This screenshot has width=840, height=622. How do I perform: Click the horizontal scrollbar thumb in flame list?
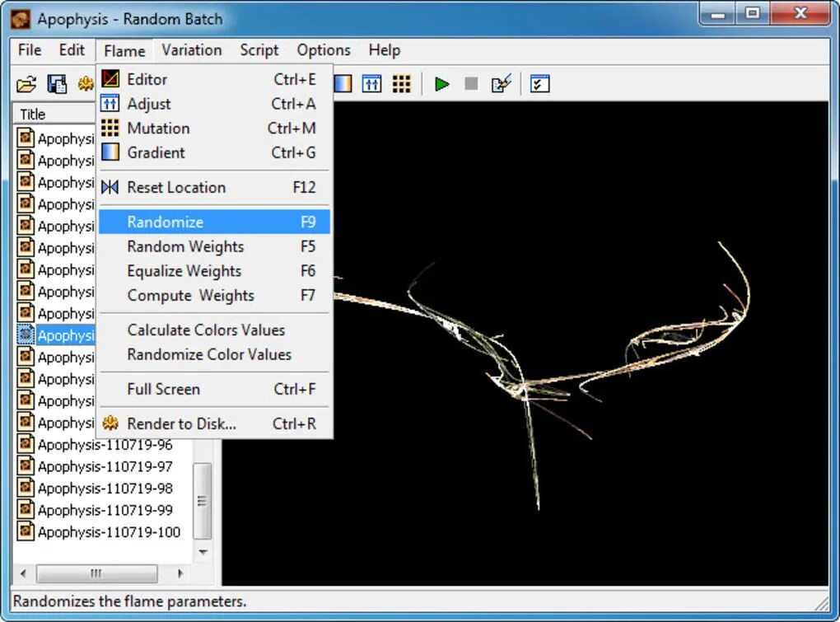tap(96, 573)
